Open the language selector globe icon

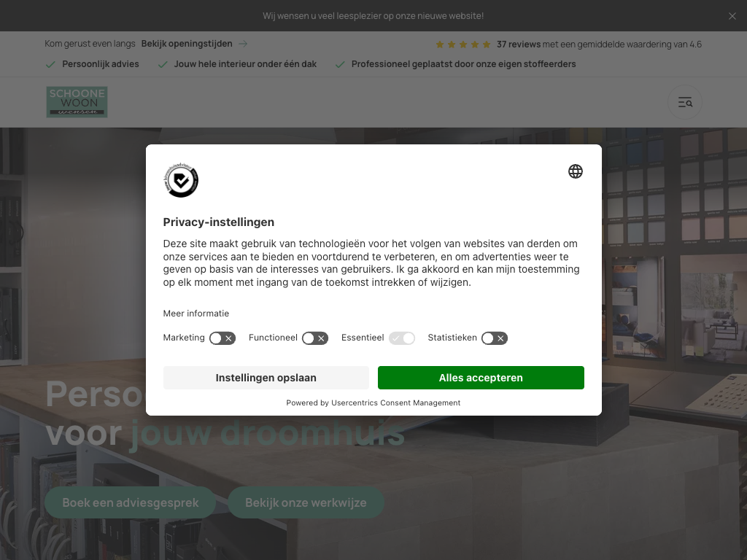pyautogui.click(x=576, y=171)
